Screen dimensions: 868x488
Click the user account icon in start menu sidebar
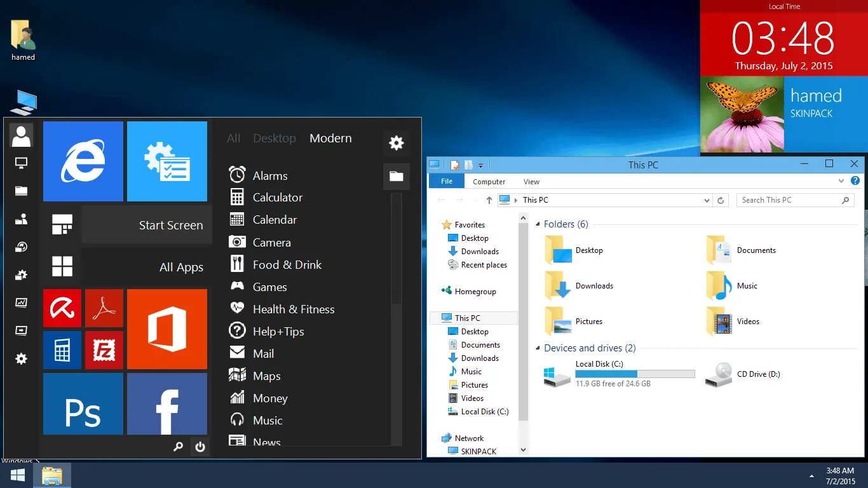(21, 136)
